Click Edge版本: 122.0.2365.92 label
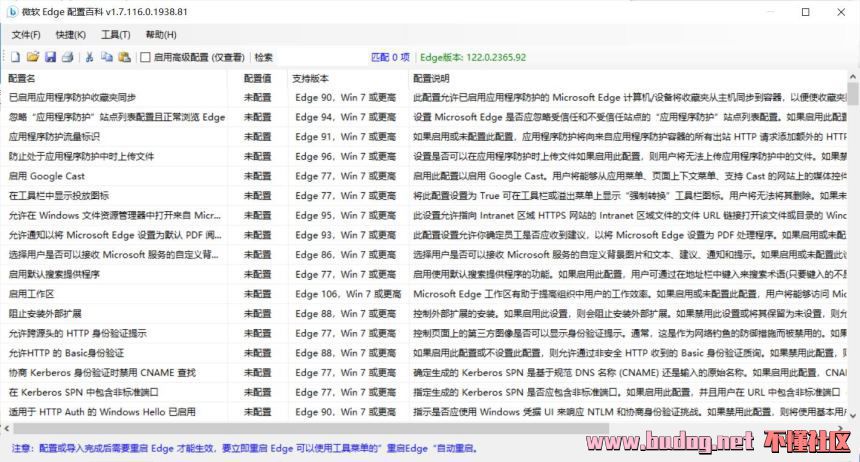Screen dimensions: 860x462 pyautogui.click(x=473, y=57)
